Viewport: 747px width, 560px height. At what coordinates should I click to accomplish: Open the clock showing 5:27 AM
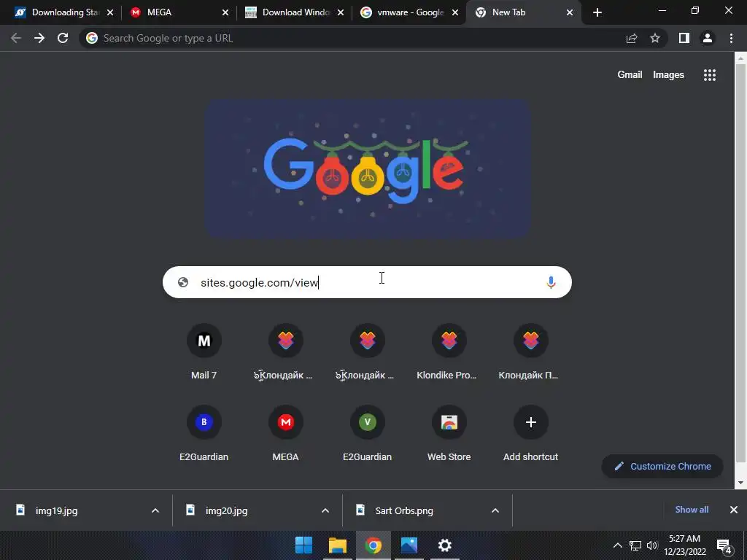(x=684, y=545)
